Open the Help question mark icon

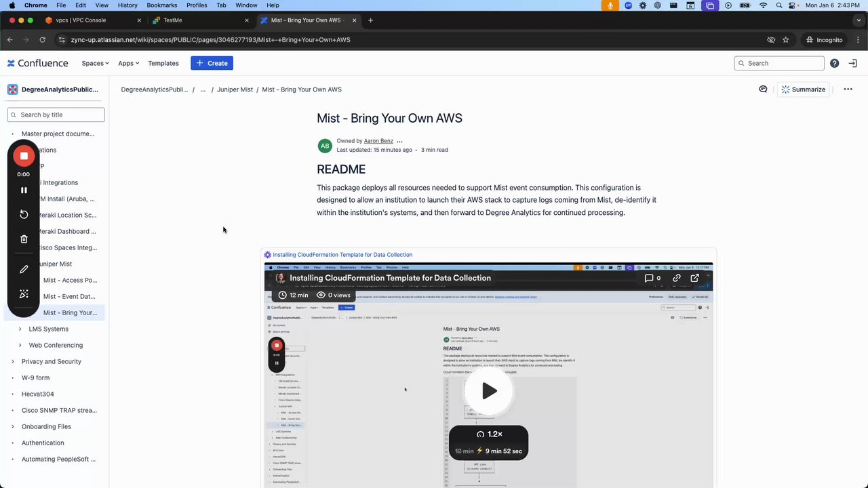pos(834,63)
